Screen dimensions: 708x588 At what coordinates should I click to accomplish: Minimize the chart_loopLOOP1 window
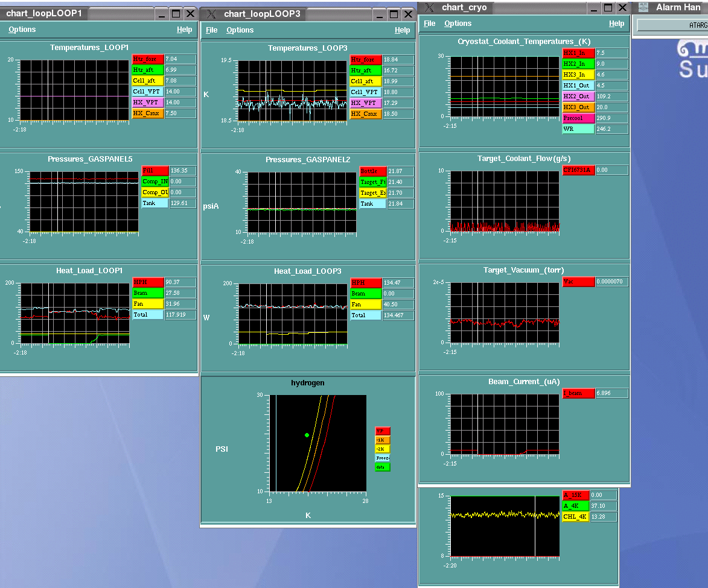click(162, 13)
